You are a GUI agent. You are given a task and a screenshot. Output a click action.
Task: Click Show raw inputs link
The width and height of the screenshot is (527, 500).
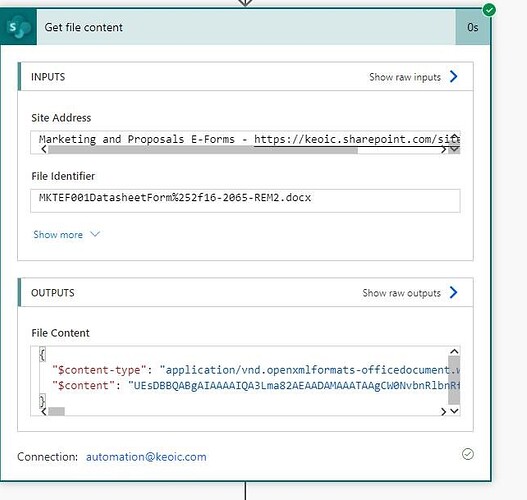pyautogui.click(x=405, y=77)
